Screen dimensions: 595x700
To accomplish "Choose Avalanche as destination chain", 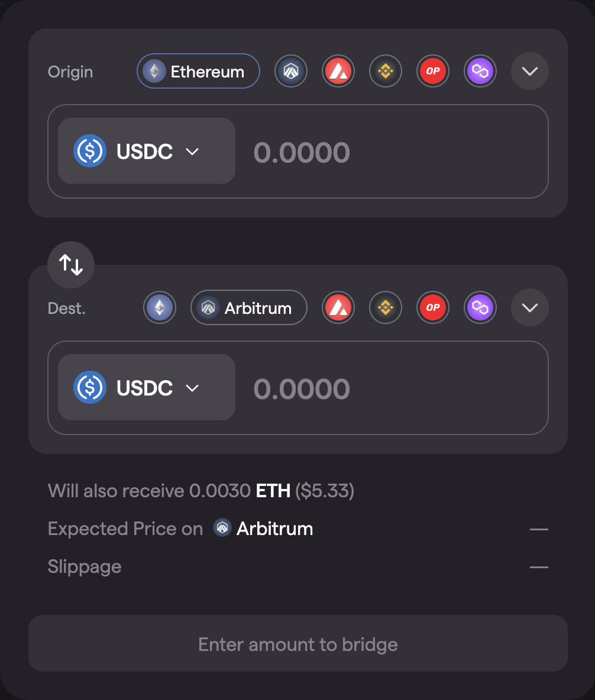I will [338, 308].
